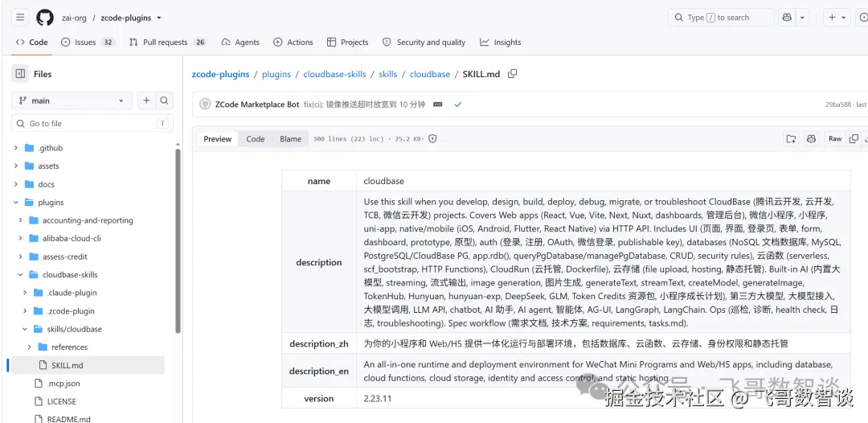
Task: Click zcode-plugins breadcrumb link
Action: [220, 74]
